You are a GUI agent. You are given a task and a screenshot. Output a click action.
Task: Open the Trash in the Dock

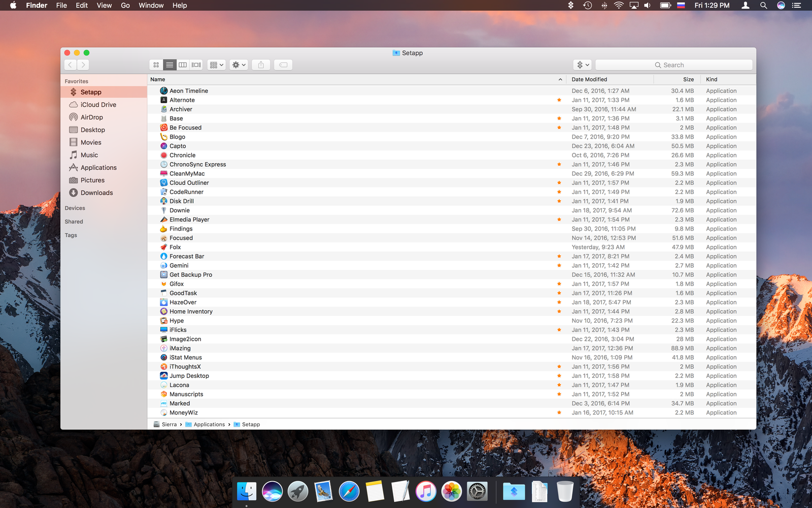(x=565, y=491)
